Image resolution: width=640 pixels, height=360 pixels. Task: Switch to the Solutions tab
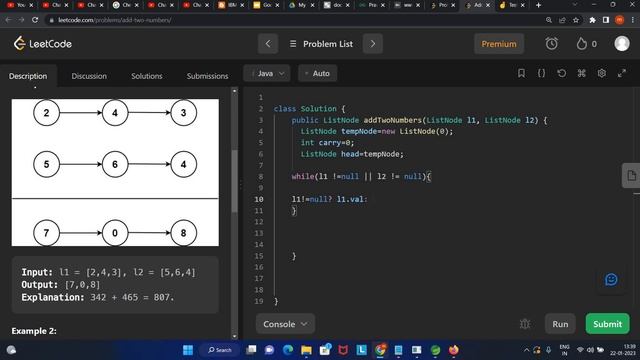pos(147,76)
